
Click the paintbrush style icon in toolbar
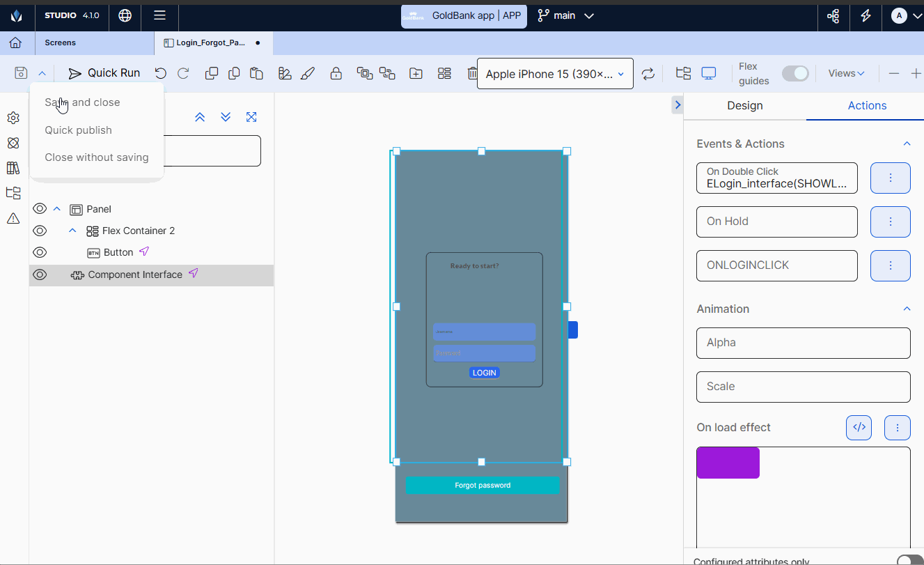(x=308, y=73)
